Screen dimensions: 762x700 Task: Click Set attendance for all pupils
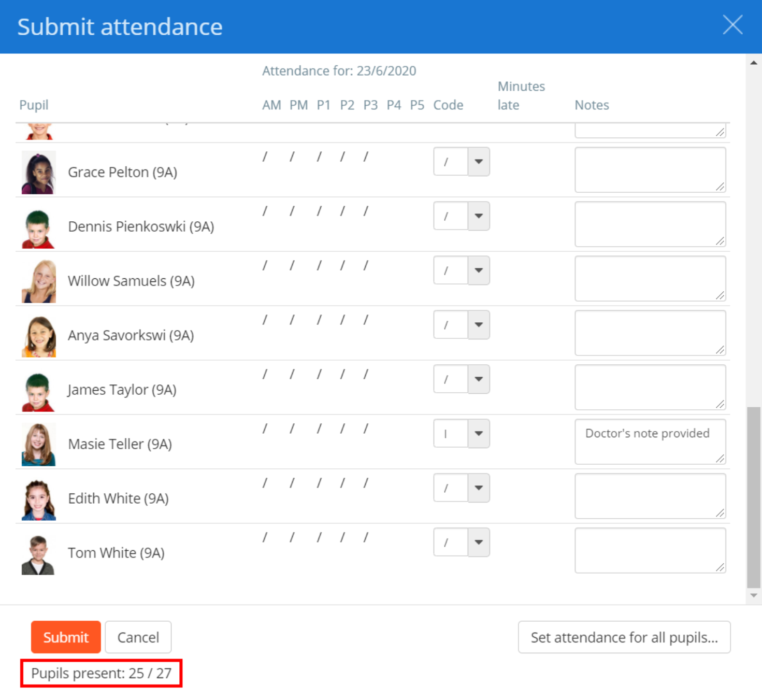click(x=624, y=637)
